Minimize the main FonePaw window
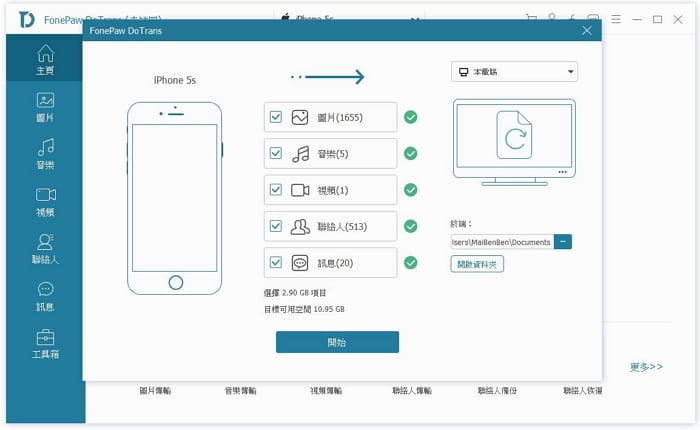700x430 pixels. coord(637,19)
